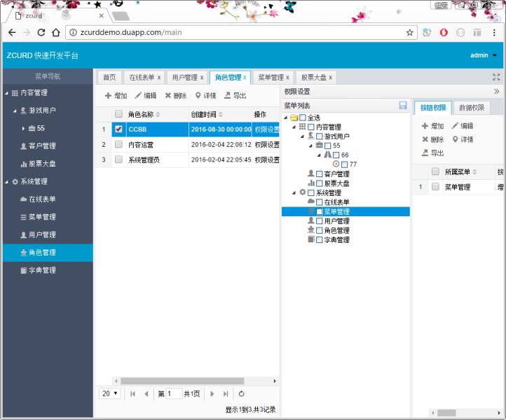Go to first page of role grid
Screen dimensions: 506x420
pyautogui.click(x=132, y=394)
